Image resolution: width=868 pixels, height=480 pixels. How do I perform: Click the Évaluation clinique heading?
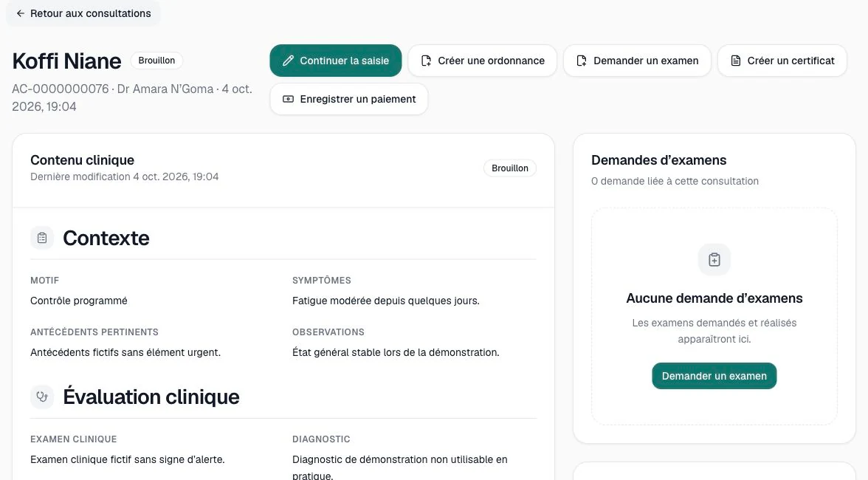coord(151,397)
